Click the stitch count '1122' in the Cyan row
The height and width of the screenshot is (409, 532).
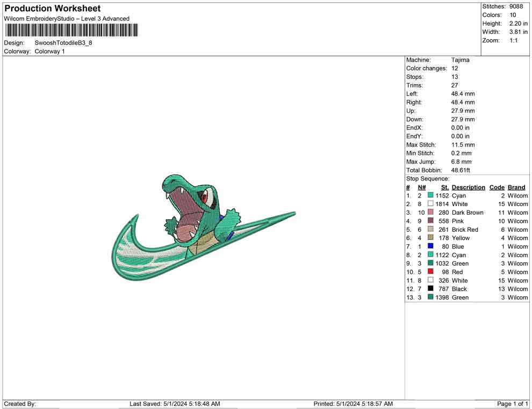coord(442,255)
